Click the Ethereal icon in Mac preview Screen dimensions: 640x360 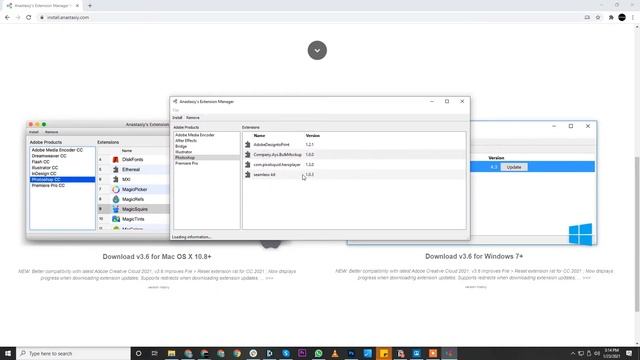[x=116, y=169]
